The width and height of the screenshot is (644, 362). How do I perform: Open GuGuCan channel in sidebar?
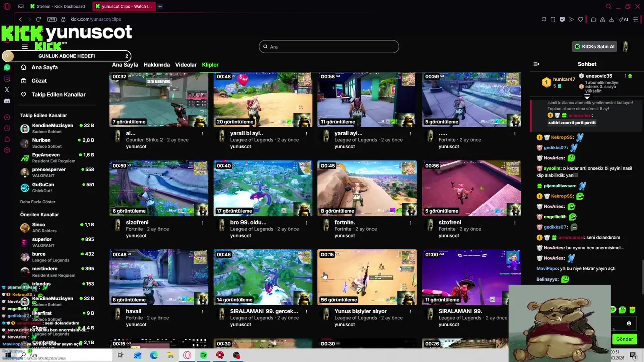[x=57, y=187]
